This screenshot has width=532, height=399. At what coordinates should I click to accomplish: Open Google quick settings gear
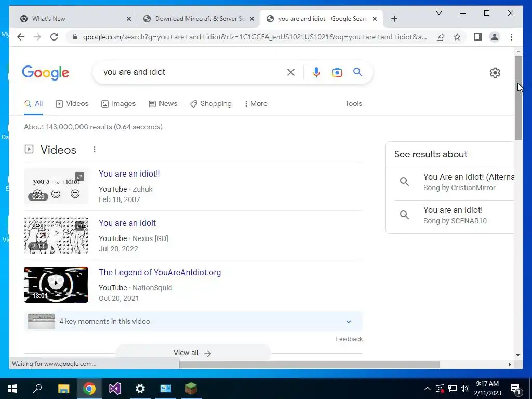(495, 73)
